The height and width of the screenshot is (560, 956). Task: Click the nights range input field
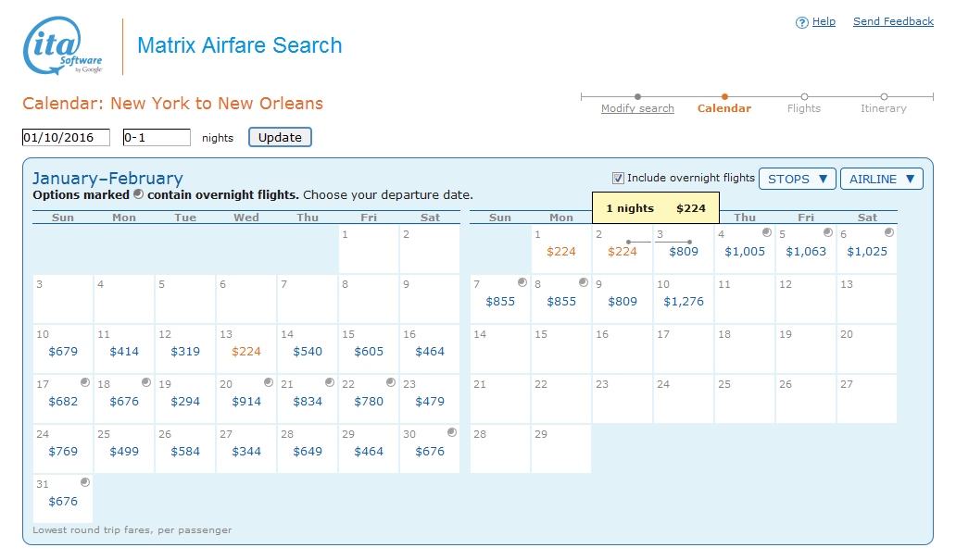(x=156, y=138)
